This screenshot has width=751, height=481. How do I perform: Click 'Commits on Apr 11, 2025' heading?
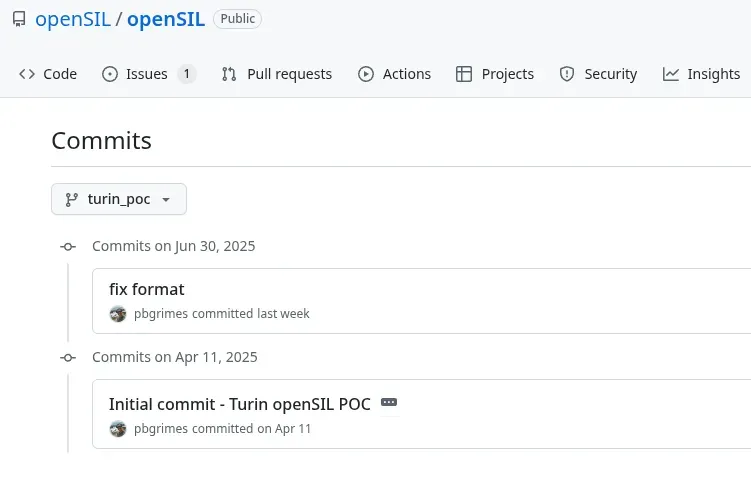(175, 357)
